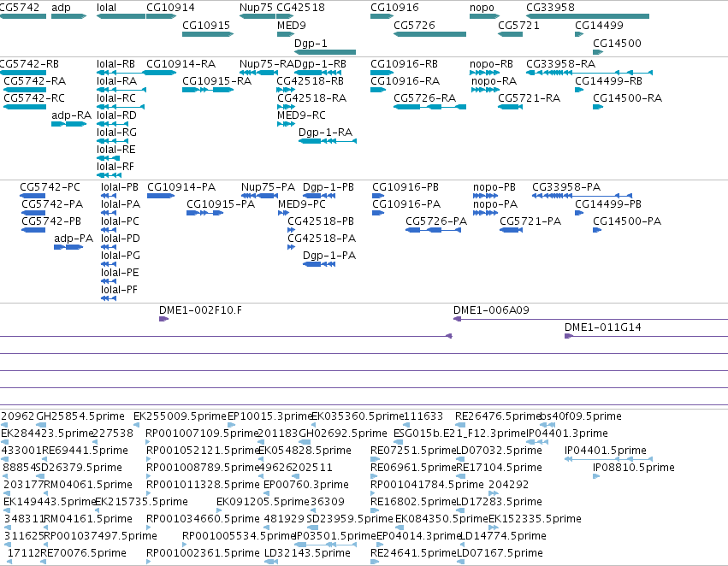Click the CG14500-PA protein

click(x=597, y=230)
